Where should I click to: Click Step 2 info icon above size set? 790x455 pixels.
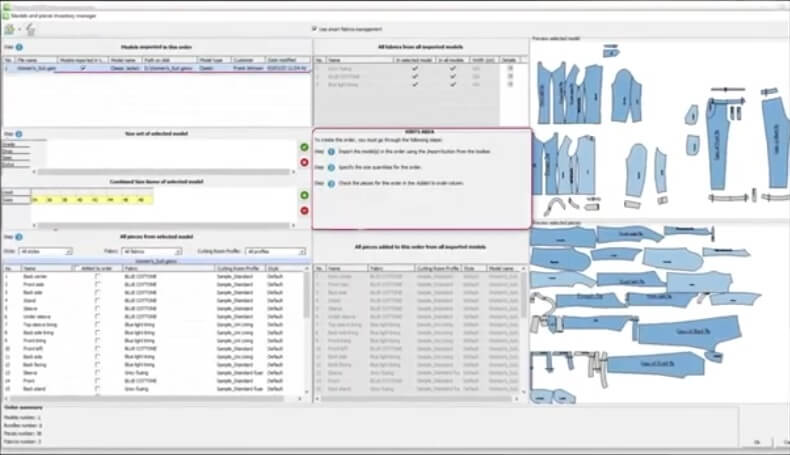(x=19, y=133)
